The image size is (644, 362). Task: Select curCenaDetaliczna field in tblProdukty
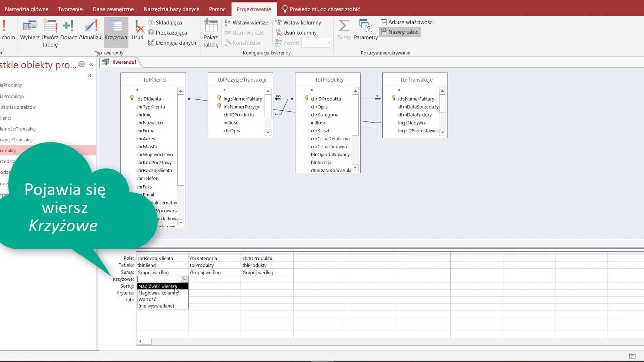click(330, 139)
